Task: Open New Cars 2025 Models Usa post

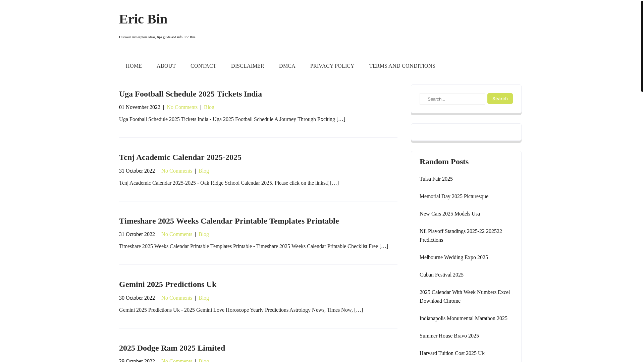Action: 450,214
